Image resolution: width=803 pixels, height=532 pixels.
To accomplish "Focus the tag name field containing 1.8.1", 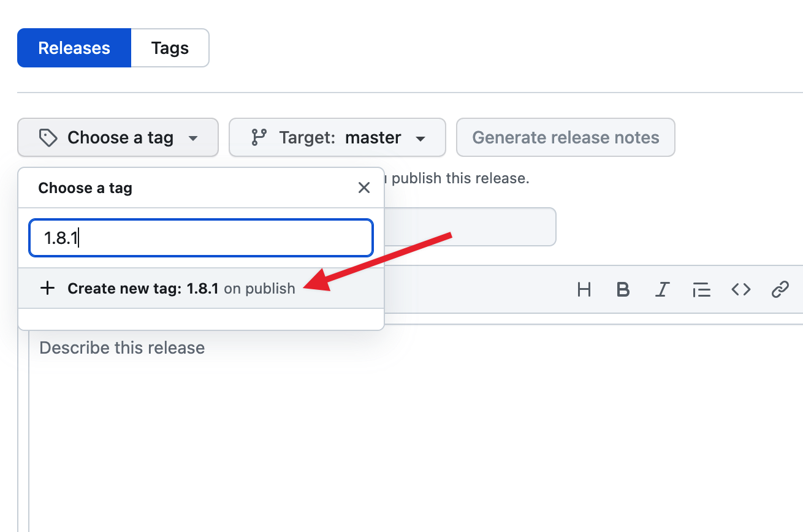I will point(201,238).
